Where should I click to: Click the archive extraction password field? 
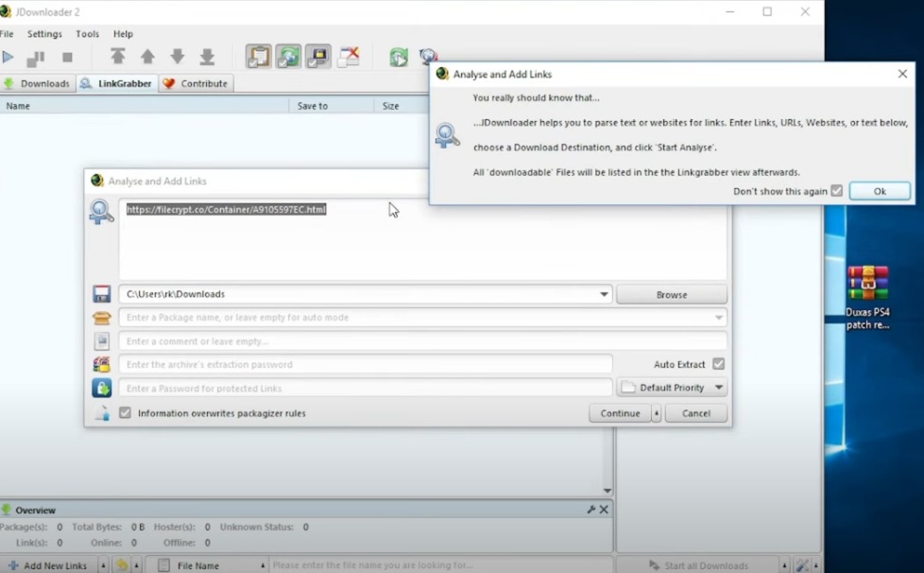(x=365, y=364)
